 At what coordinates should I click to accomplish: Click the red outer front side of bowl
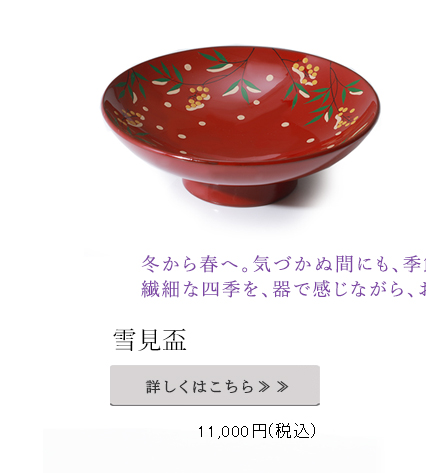tap(240, 165)
